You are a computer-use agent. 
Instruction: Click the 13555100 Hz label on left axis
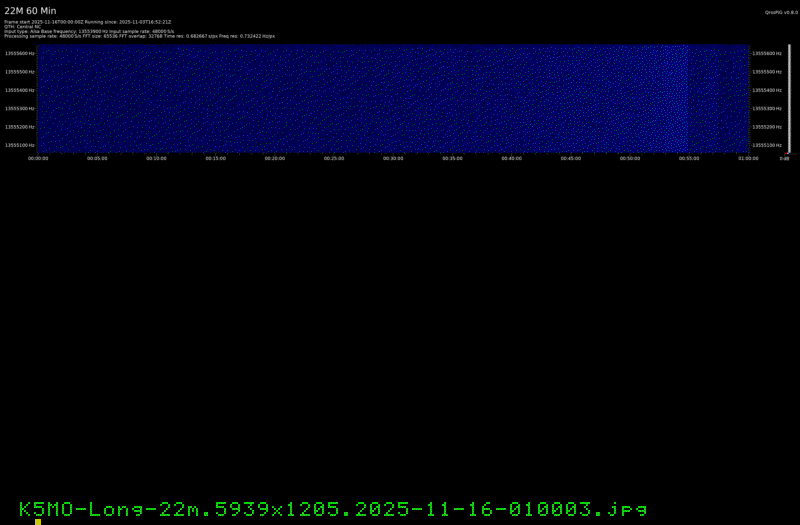pos(20,145)
